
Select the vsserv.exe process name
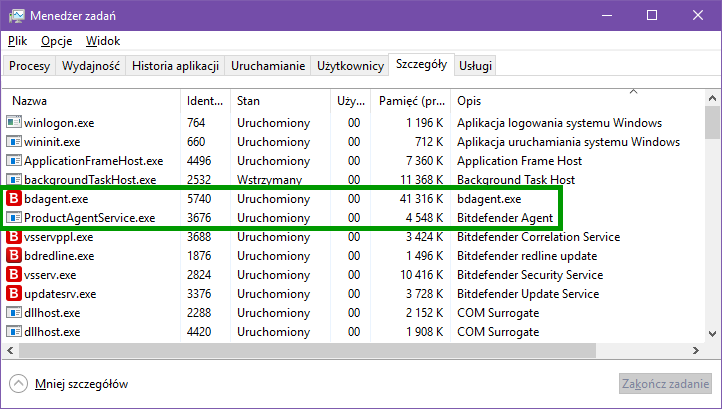click(x=50, y=275)
